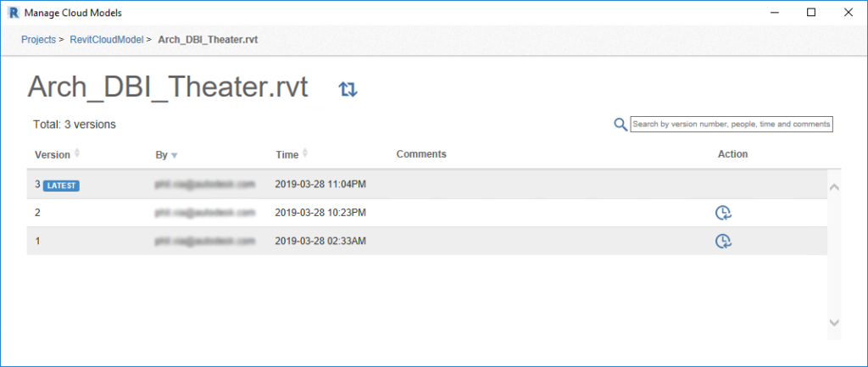Select time cell 2019-03-28 02:33AM

click(x=320, y=242)
